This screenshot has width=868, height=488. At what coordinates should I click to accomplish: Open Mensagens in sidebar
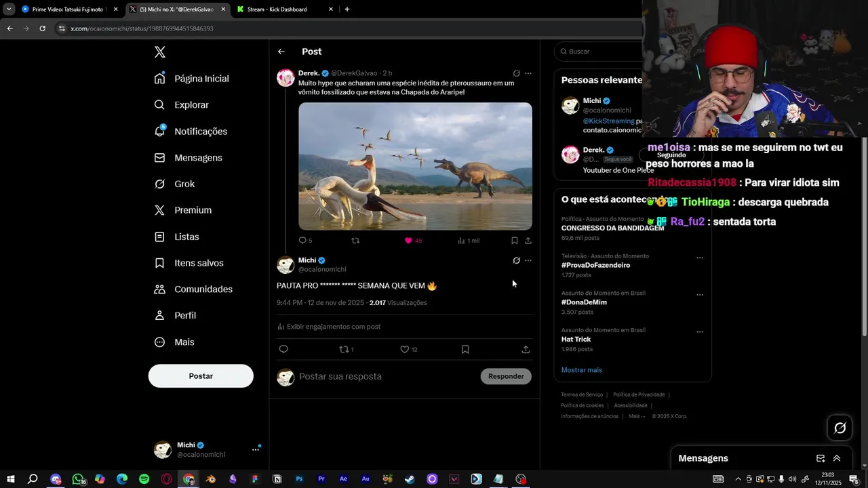point(189,158)
